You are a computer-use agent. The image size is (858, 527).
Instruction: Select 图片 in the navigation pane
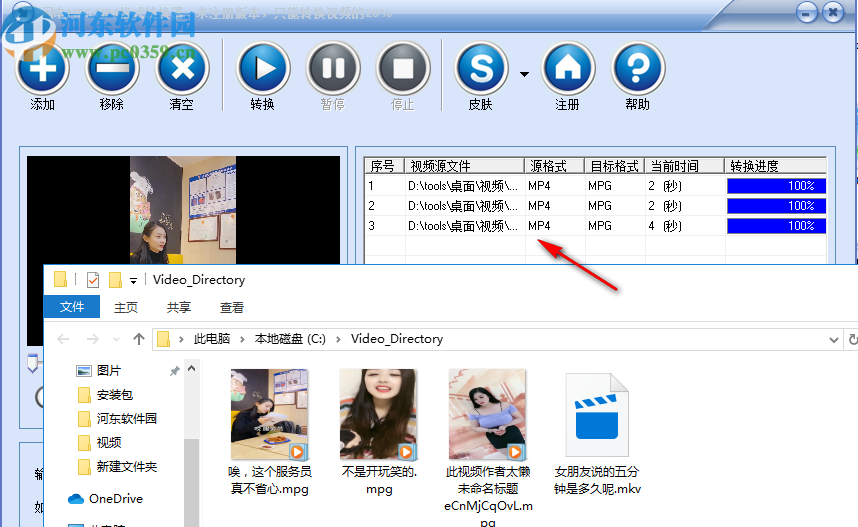tap(108, 370)
